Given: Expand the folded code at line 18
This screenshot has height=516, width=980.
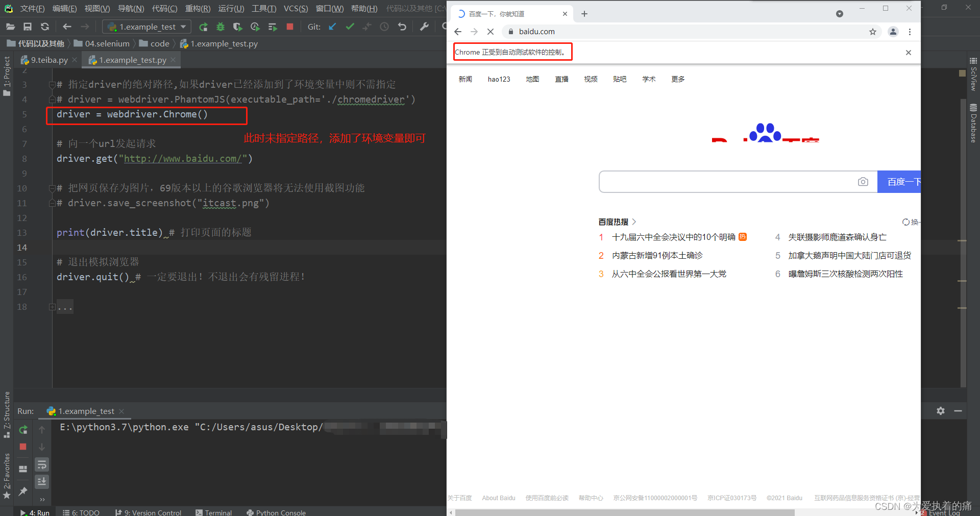Looking at the screenshot, I should (x=52, y=307).
